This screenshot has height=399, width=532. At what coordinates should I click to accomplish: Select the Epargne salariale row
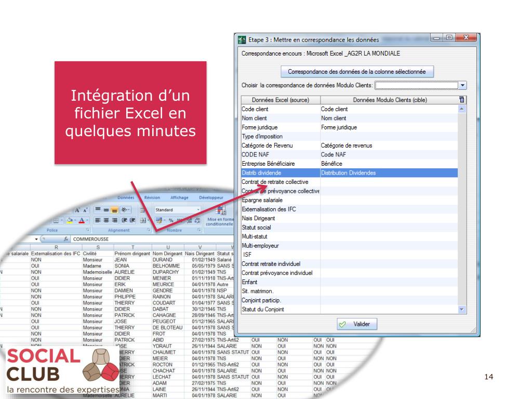pyautogui.click(x=350, y=200)
